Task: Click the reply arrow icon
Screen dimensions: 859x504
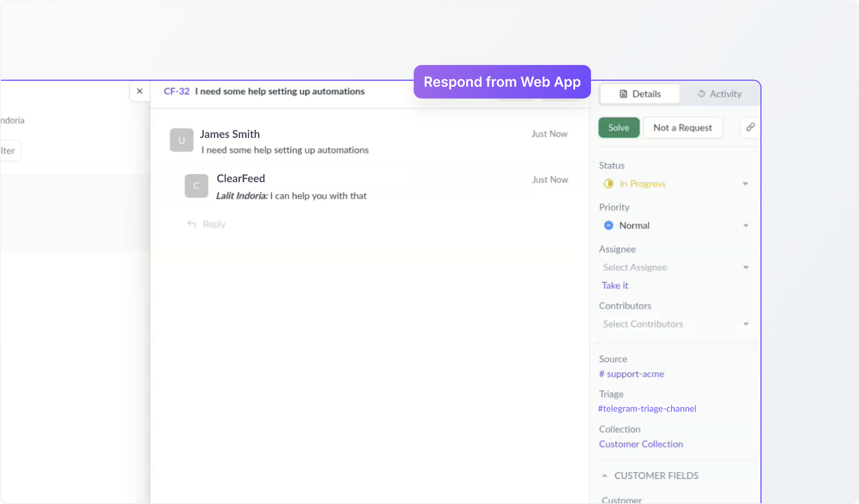Action: (192, 224)
